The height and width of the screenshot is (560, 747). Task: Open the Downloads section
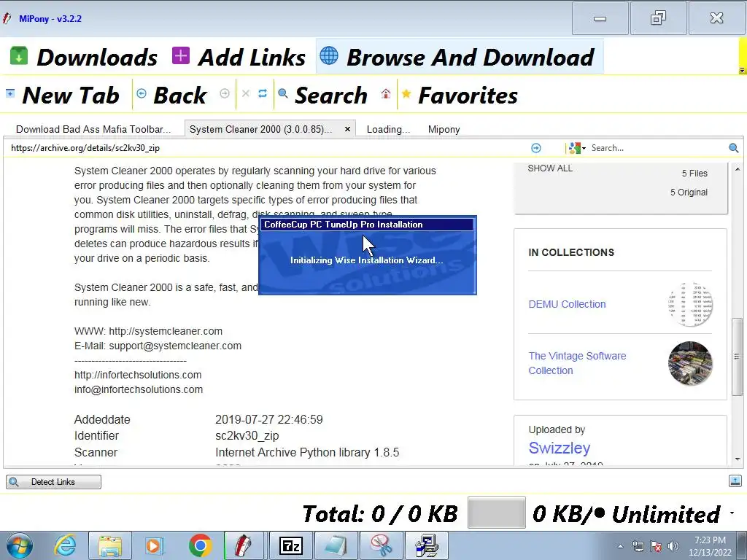click(x=83, y=57)
